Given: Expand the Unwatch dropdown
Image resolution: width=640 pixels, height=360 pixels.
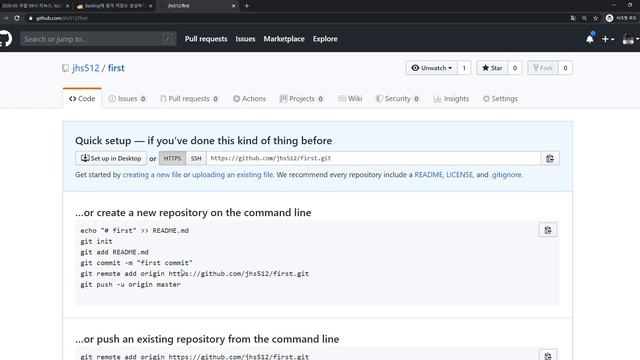Looking at the screenshot, I should pyautogui.click(x=432, y=68).
